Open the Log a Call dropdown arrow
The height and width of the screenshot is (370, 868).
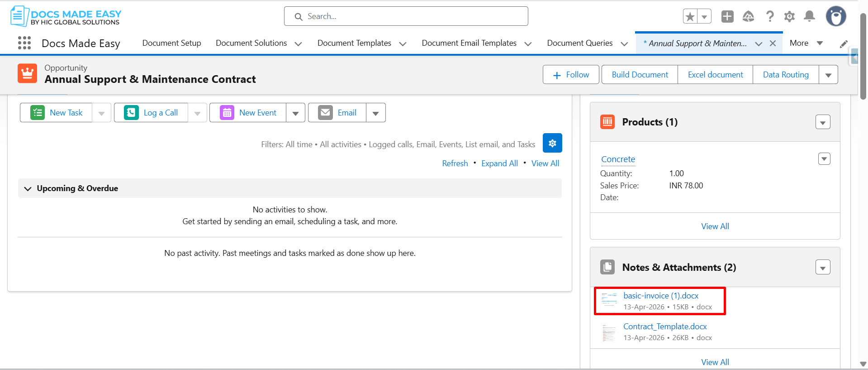197,113
